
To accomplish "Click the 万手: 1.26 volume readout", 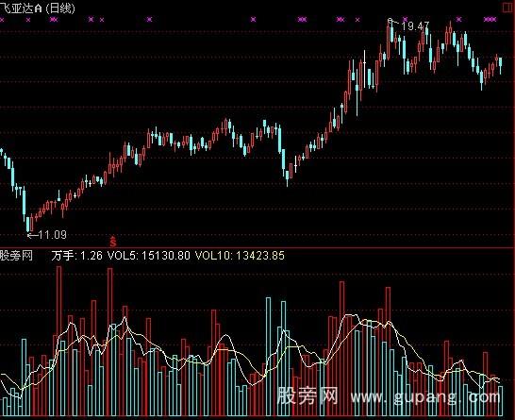I will coord(76,256).
